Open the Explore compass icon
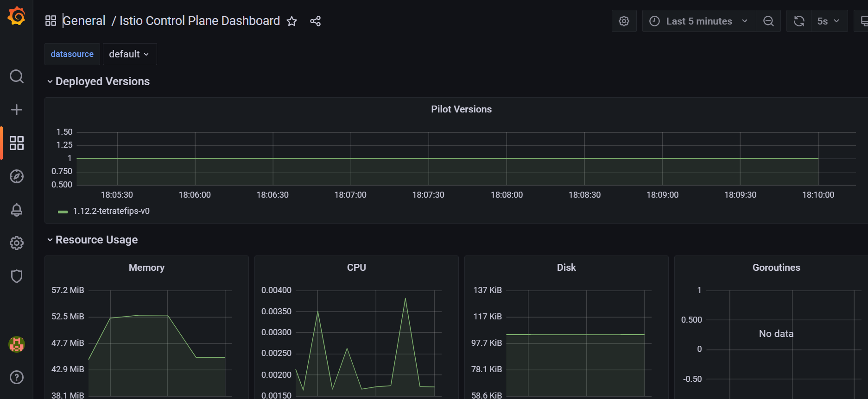 pos(17,176)
